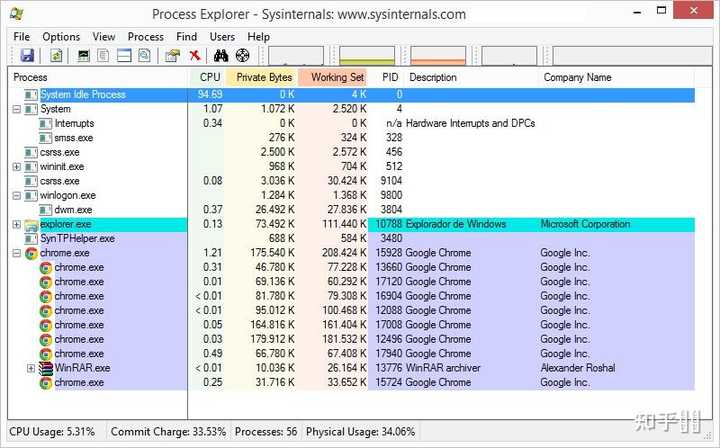This screenshot has width=720, height=448.
Task: Click the crosshair Find Window's Process icon
Action: point(242,56)
